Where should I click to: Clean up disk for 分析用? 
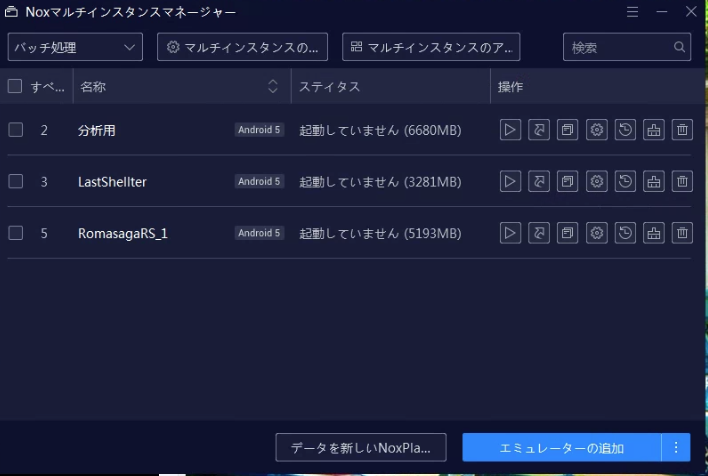654,130
